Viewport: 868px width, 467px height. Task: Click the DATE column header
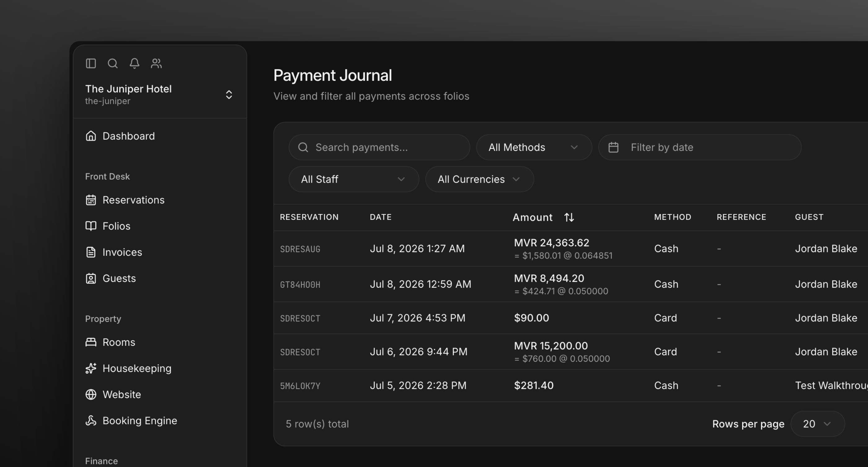coord(380,217)
